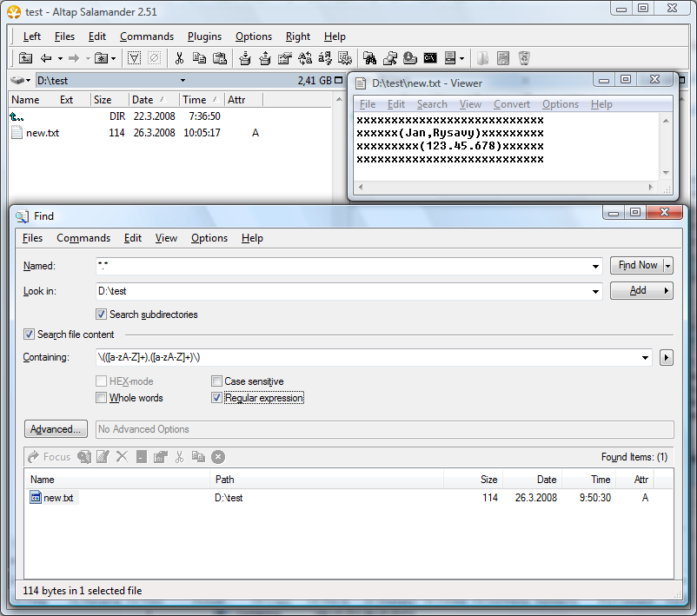Click the View file icon in Find results toolbar
This screenshot has height=616, width=697.
(x=84, y=457)
